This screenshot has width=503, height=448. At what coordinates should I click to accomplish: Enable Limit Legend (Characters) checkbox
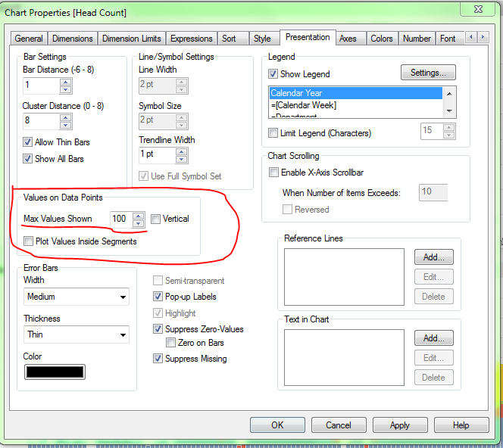(273, 132)
